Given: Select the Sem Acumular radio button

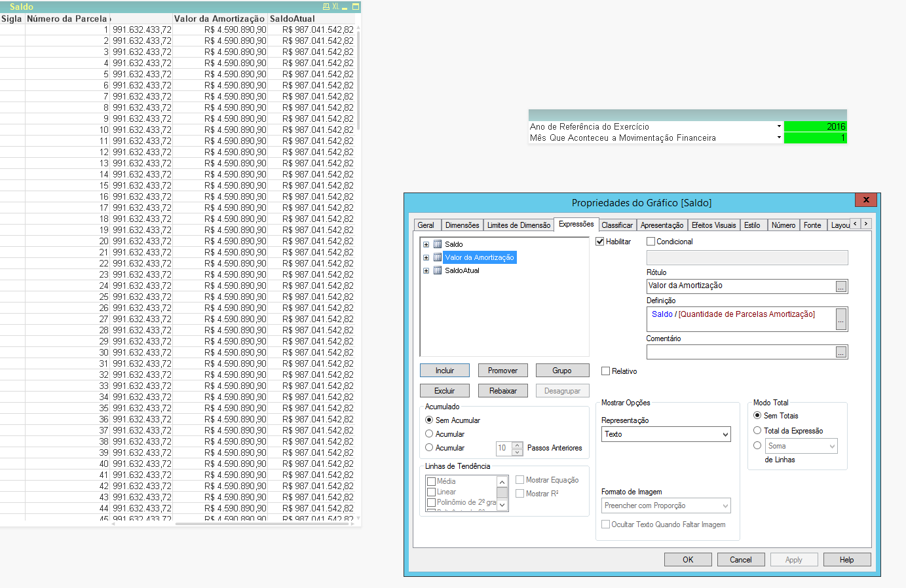Looking at the screenshot, I should tap(429, 420).
